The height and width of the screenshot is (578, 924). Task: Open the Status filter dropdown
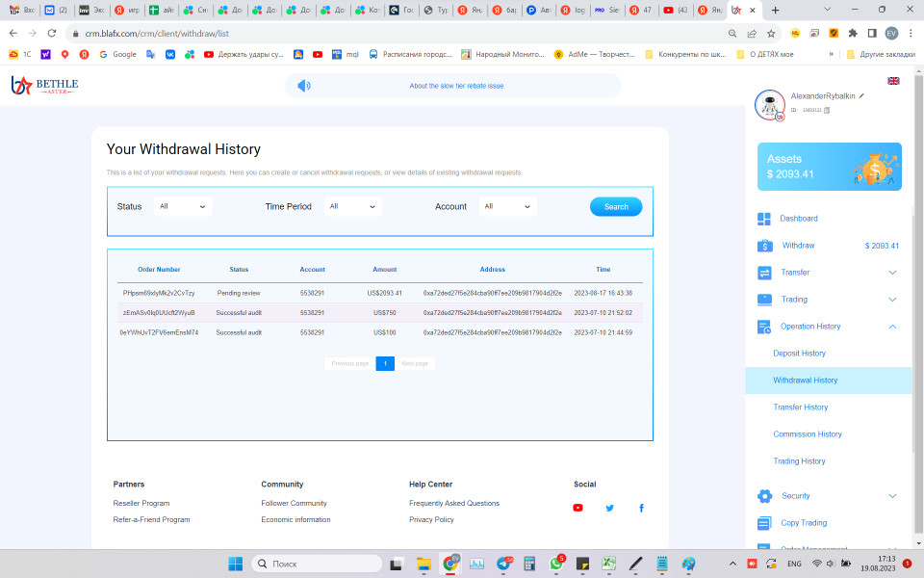[183, 206]
